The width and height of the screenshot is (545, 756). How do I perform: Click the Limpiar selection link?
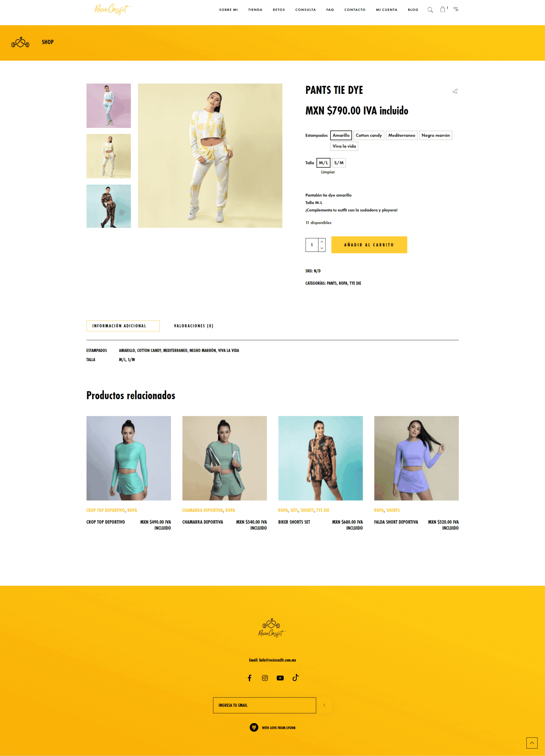click(x=328, y=172)
